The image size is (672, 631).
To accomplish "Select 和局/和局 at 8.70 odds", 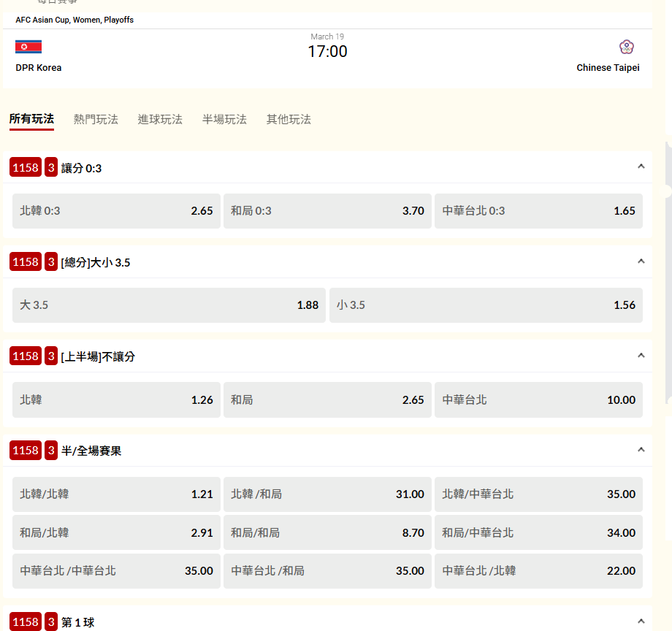I will click(x=327, y=533).
